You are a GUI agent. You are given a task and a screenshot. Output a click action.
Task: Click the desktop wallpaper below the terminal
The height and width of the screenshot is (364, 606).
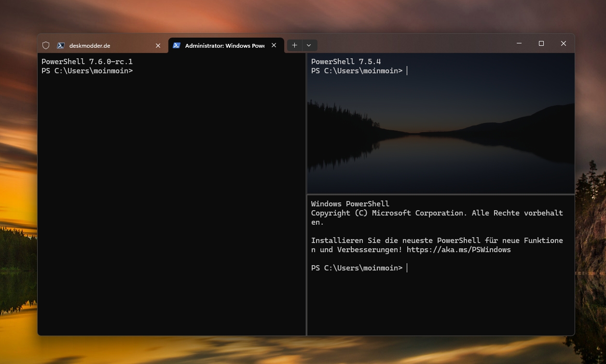(x=303, y=351)
